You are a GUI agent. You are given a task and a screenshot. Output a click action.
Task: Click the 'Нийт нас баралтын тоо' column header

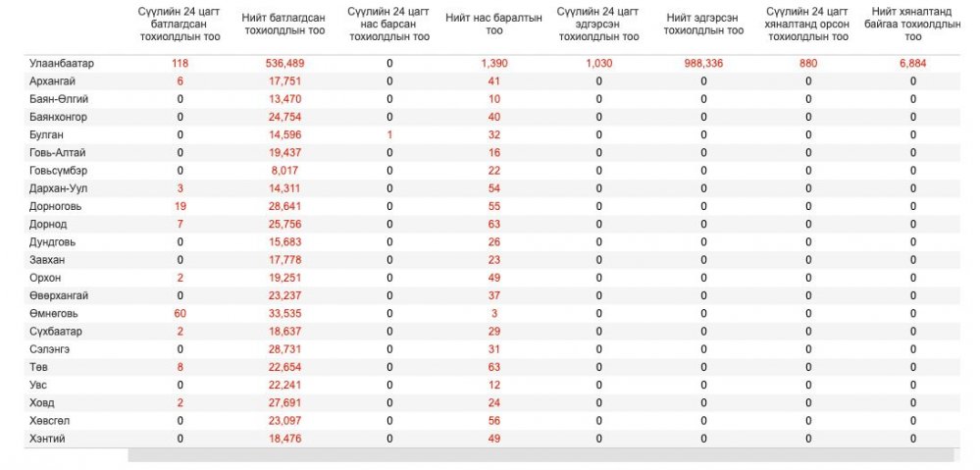(x=493, y=25)
